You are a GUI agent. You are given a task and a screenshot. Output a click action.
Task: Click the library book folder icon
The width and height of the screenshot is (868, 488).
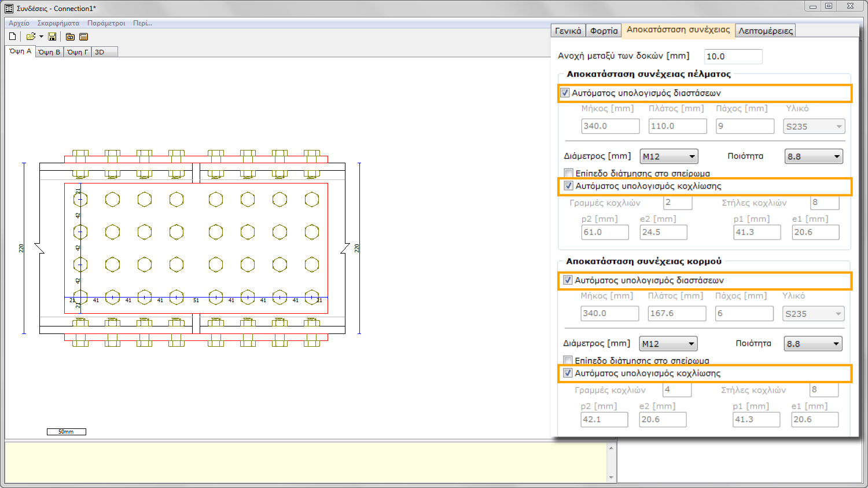70,36
